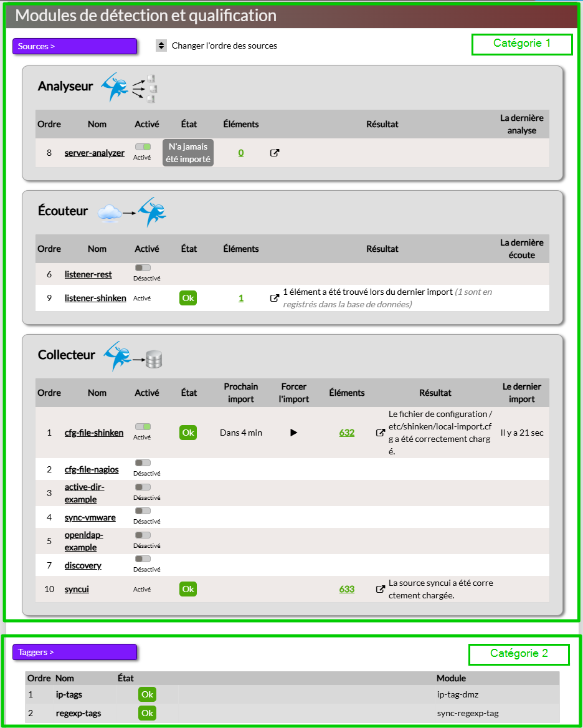The width and height of the screenshot is (583, 728).
Task: Click the Ok status for ip-tags
Action: pyautogui.click(x=147, y=694)
